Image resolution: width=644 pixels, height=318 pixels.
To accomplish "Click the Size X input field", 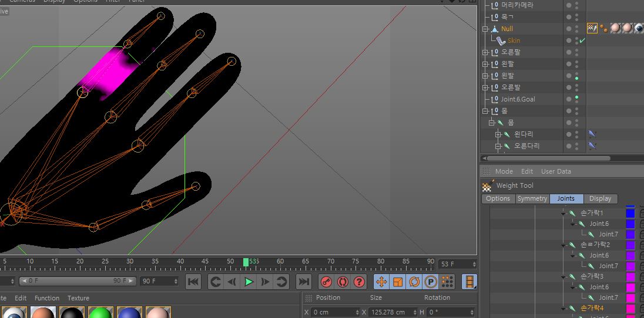I will (393, 312).
